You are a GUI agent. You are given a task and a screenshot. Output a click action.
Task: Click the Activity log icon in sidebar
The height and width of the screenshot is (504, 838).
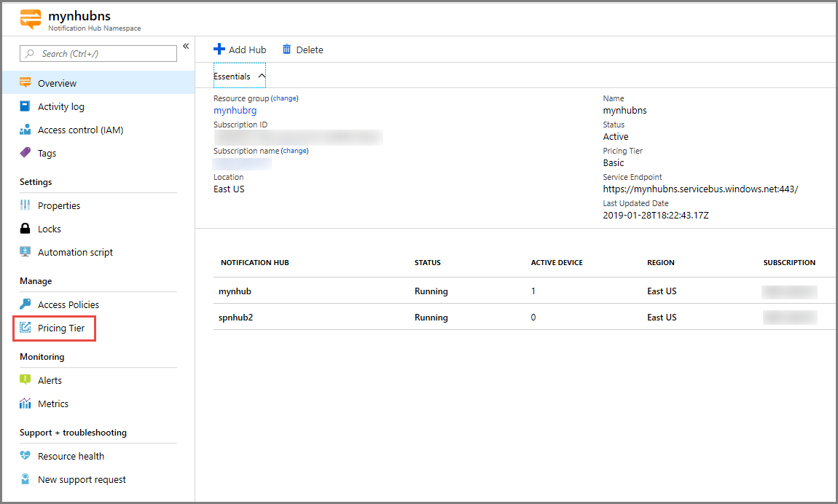point(26,106)
